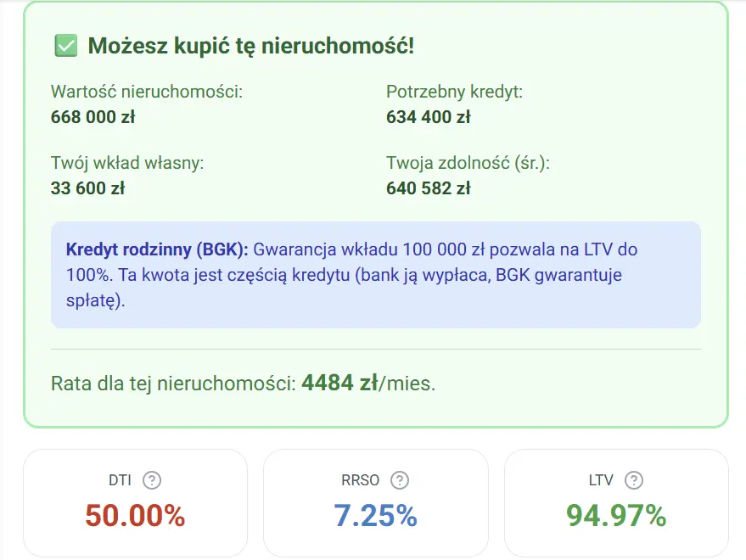
Task: Select the RRSO value 7.25%
Action: pyautogui.click(x=376, y=515)
